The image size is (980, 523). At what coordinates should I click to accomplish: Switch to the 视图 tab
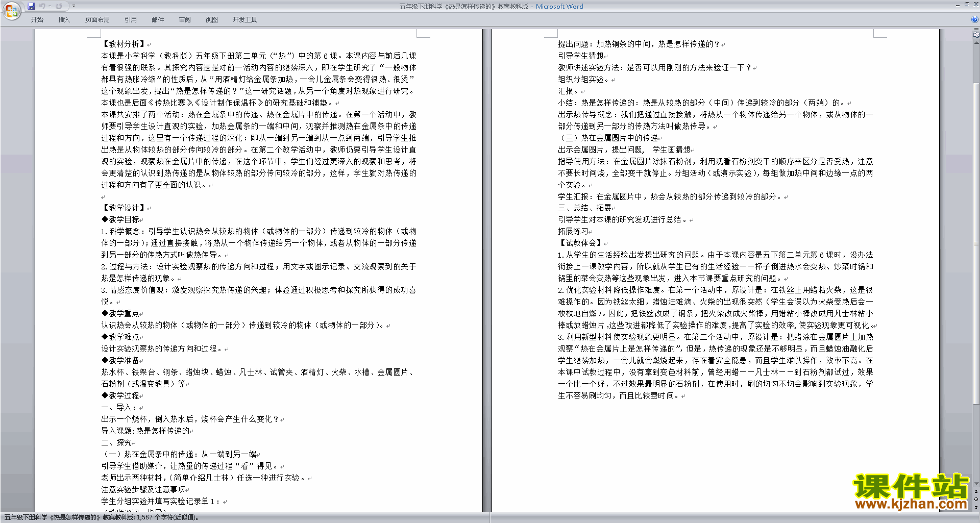pyautogui.click(x=211, y=19)
